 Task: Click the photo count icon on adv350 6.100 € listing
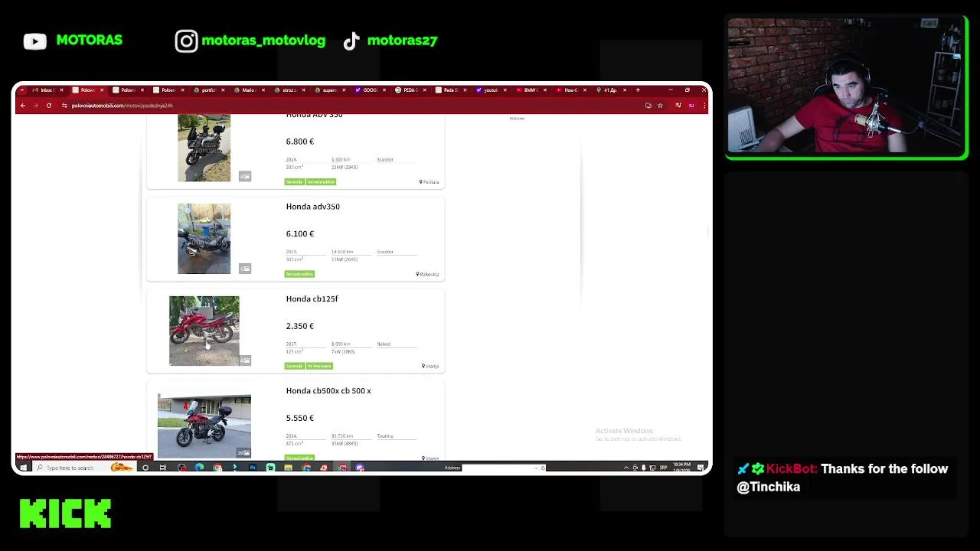245,269
